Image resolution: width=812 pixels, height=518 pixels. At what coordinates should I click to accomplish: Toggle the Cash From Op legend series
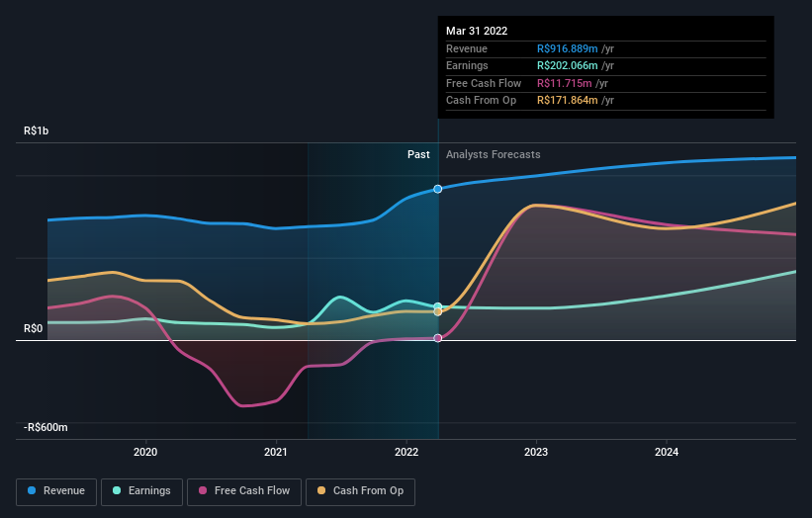point(360,491)
